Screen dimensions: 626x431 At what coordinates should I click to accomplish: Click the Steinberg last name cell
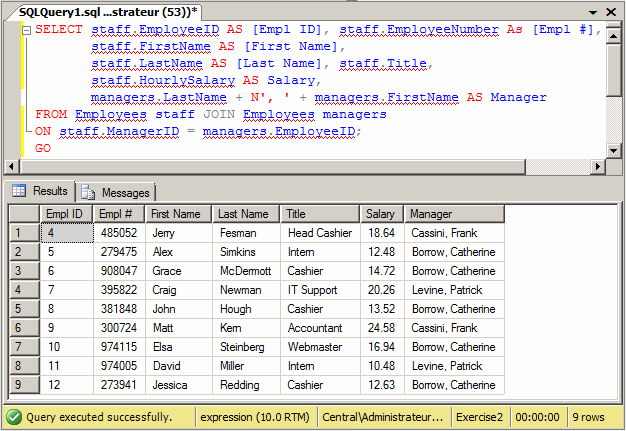[x=246, y=347]
